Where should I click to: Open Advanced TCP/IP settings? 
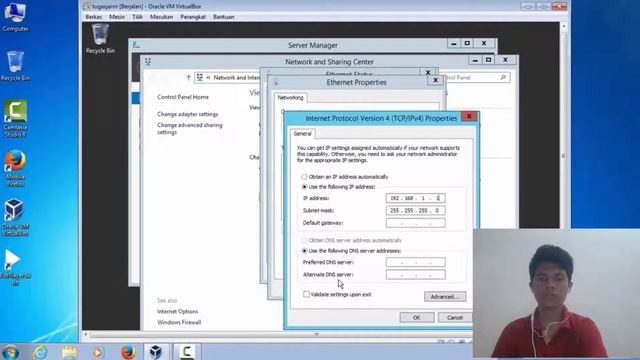click(x=445, y=296)
